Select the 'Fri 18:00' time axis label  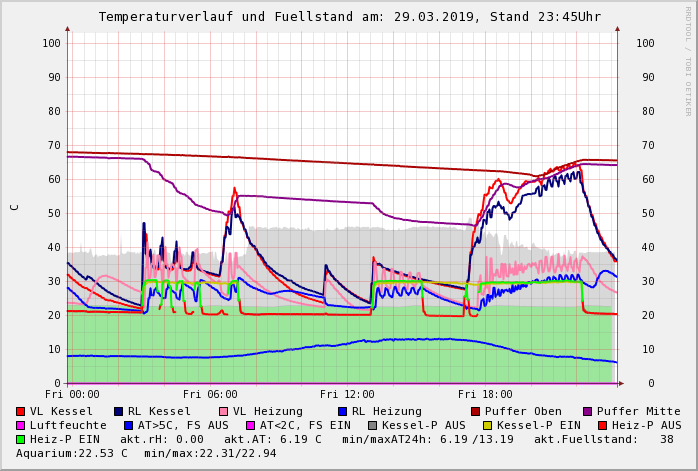(x=485, y=394)
